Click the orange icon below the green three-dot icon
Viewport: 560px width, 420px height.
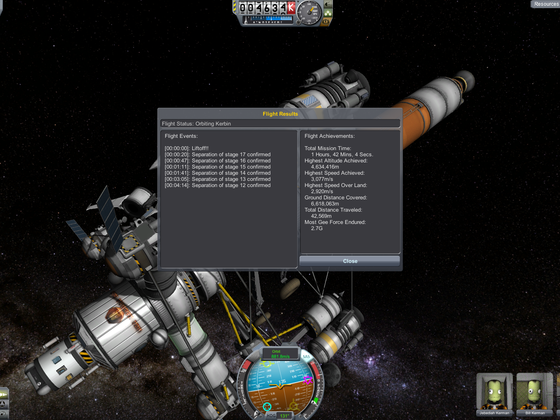tap(326, 22)
